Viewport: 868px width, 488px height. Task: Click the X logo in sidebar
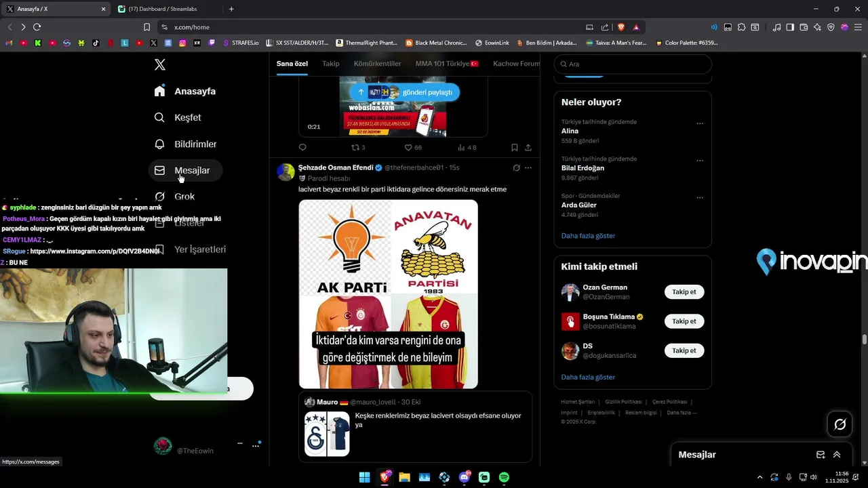[159, 64]
